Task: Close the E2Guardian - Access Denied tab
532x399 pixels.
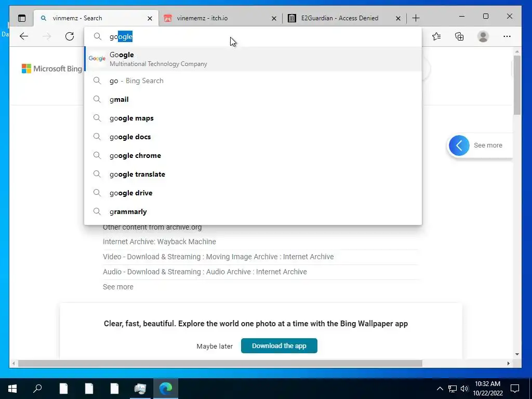Action: pos(398,18)
